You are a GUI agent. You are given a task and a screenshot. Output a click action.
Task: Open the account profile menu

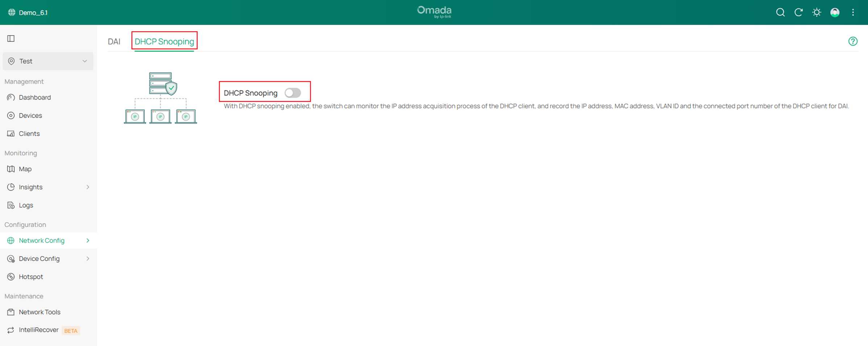[835, 12]
